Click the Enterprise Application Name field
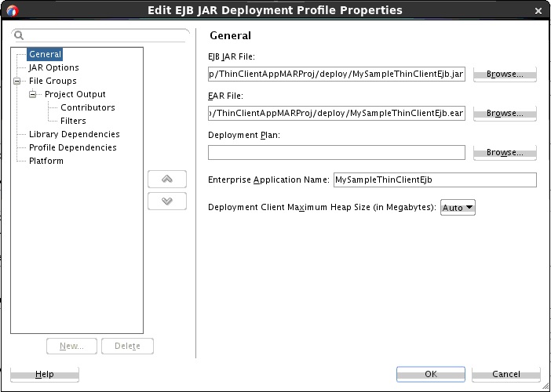Viewport: 551px width, 392px height. coord(435,180)
